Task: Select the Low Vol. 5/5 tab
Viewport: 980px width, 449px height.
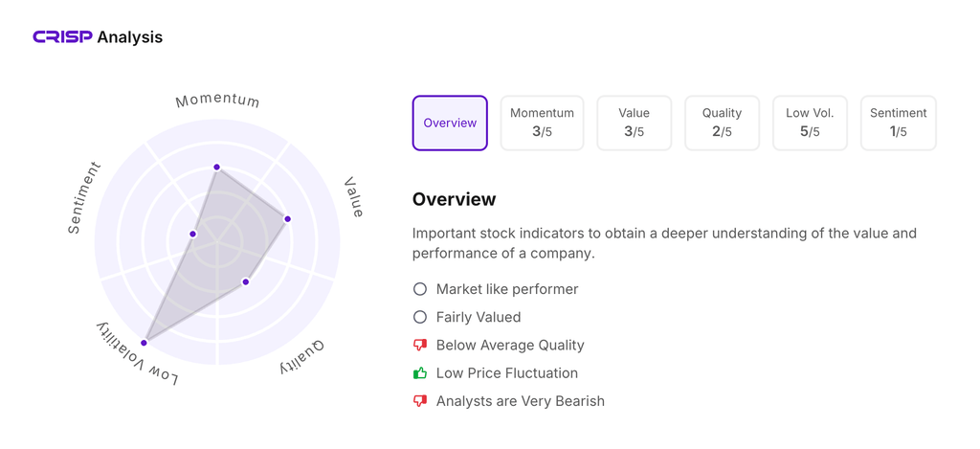Action: pos(810,123)
